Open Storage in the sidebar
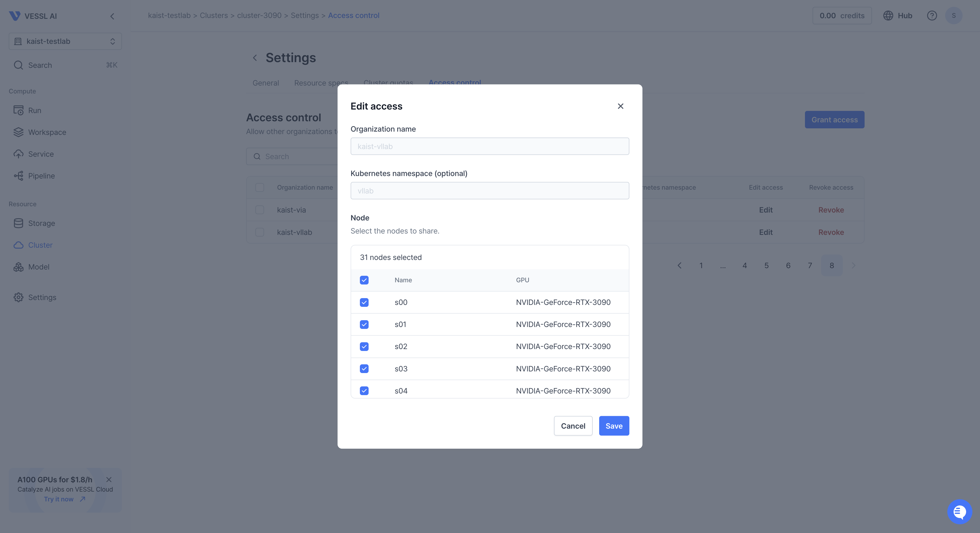The height and width of the screenshot is (533, 980). point(41,223)
